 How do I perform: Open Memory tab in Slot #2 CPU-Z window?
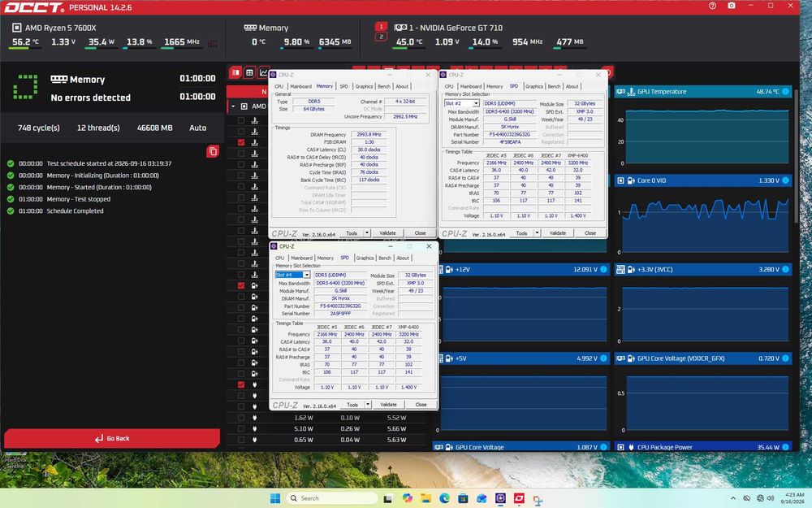coord(494,87)
